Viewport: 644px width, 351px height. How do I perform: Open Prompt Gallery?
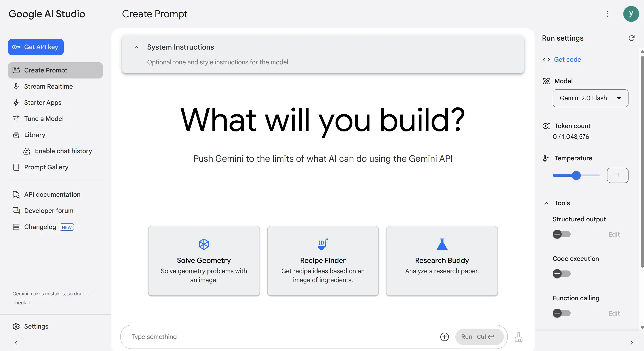click(x=55, y=167)
